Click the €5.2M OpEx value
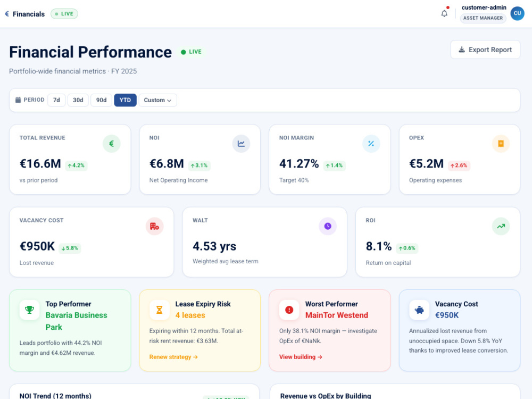Viewport: 532px width, 399px height. pyautogui.click(x=427, y=164)
